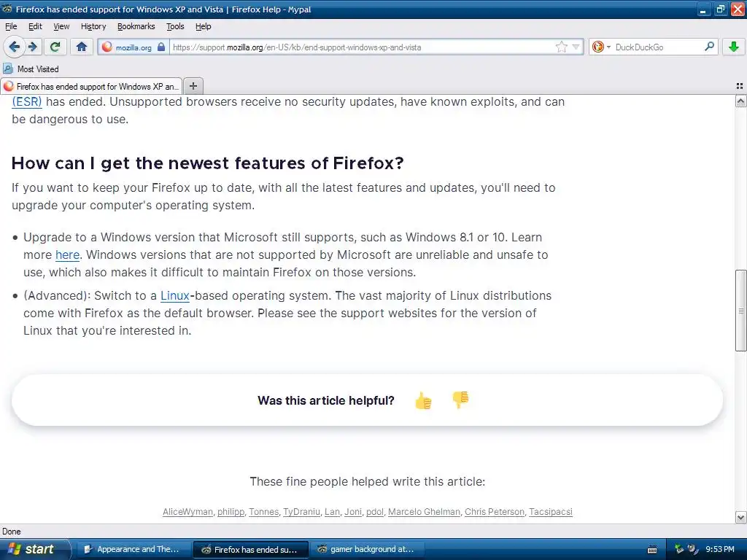Open contributor Chris Peterson's profile
The width and height of the screenshot is (747, 560).
tap(495, 512)
